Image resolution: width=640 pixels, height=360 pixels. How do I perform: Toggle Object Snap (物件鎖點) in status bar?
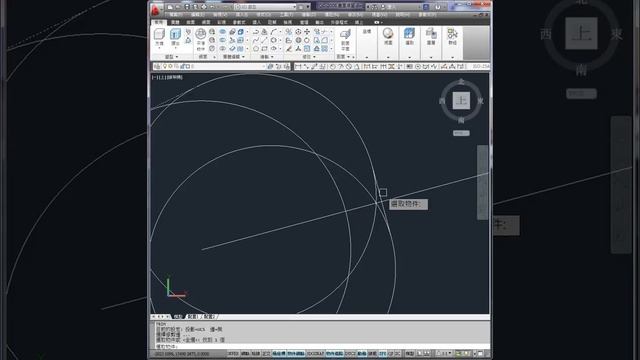tap(296, 353)
